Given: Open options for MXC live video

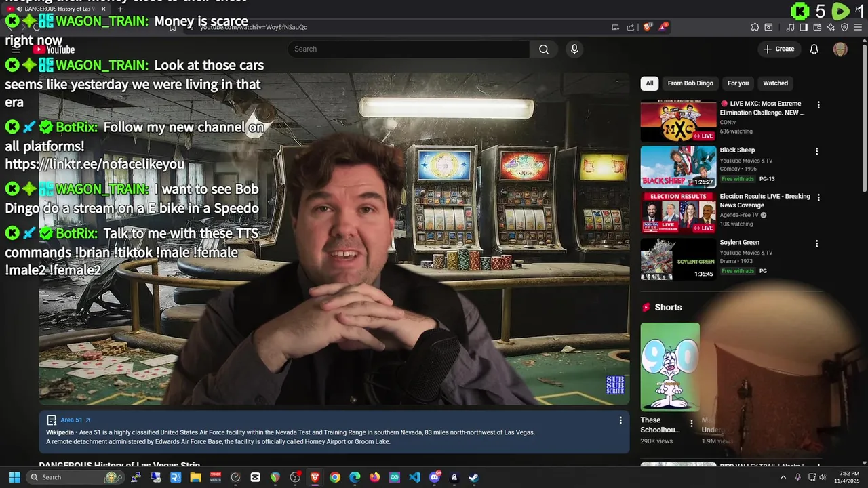Looking at the screenshot, I should click(818, 105).
